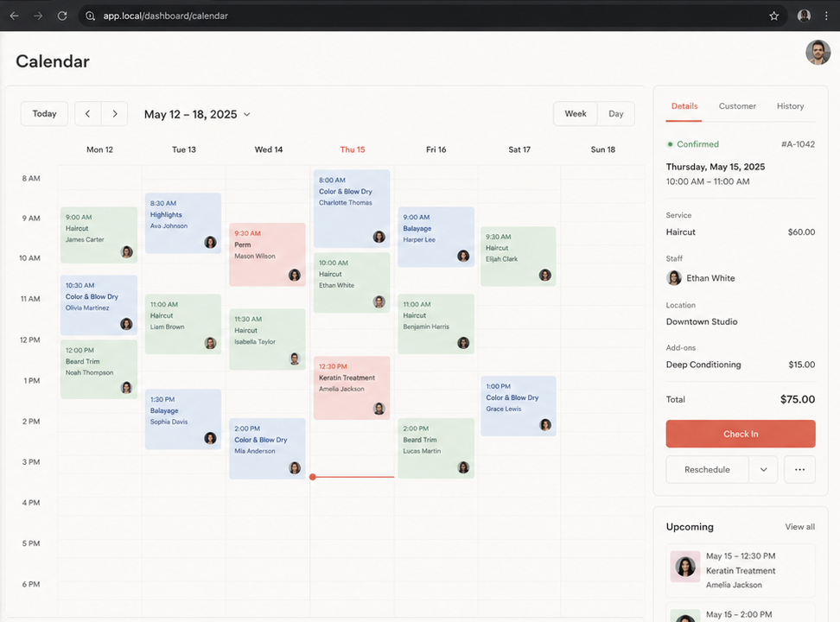The height and width of the screenshot is (622, 840).
Task: Go to previous week with left chevron
Action: (88, 113)
